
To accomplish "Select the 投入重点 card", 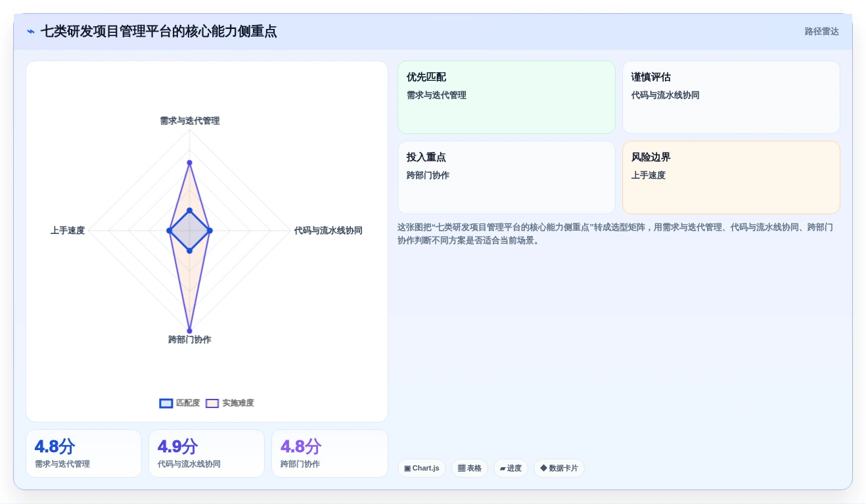I will tap(506, 177).
